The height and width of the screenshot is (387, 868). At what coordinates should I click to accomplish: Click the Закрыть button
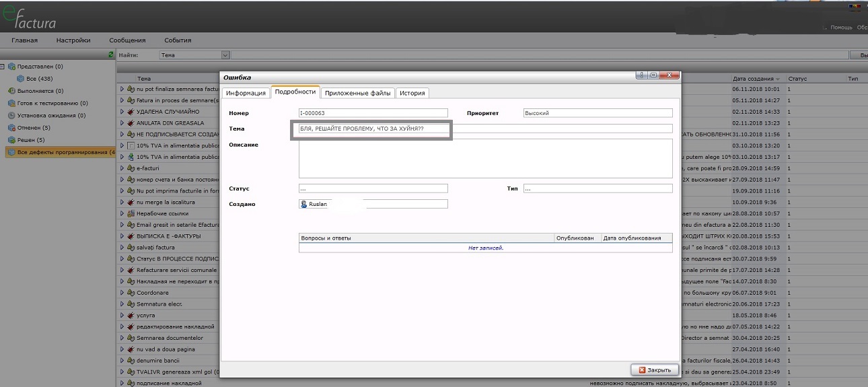coord(655,370)
